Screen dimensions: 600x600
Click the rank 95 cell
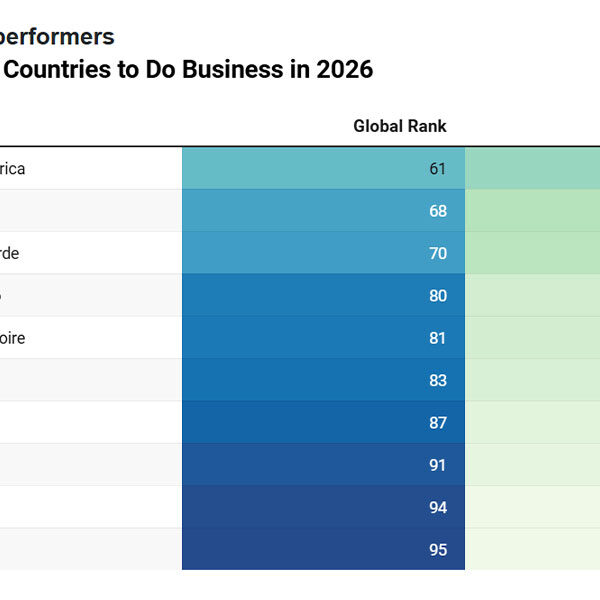coord(323,549)
